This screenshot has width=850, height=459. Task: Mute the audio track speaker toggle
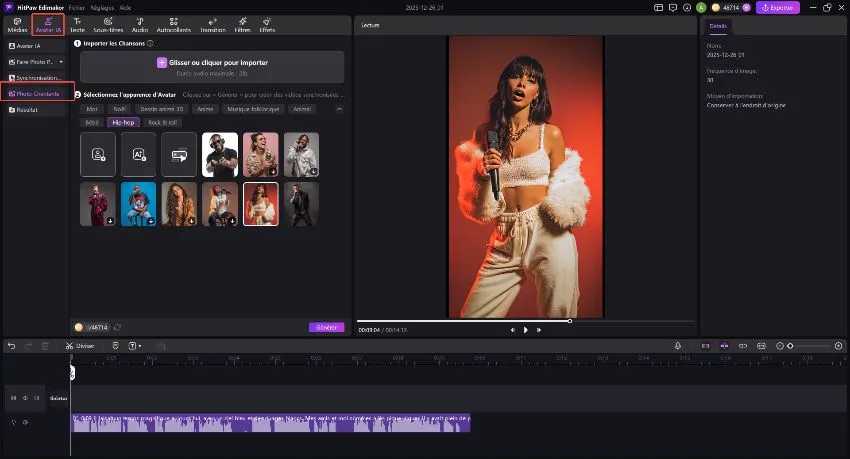pos(25,422)
